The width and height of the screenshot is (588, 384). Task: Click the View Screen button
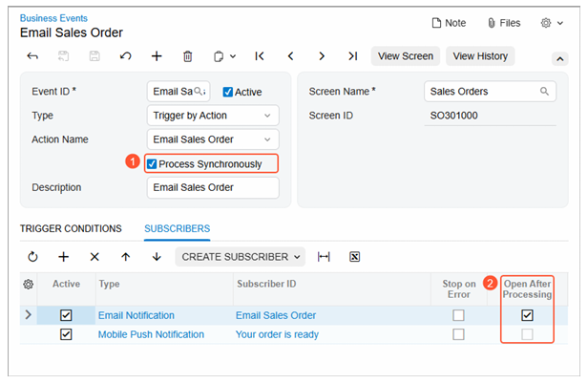(x=405, y=56)
